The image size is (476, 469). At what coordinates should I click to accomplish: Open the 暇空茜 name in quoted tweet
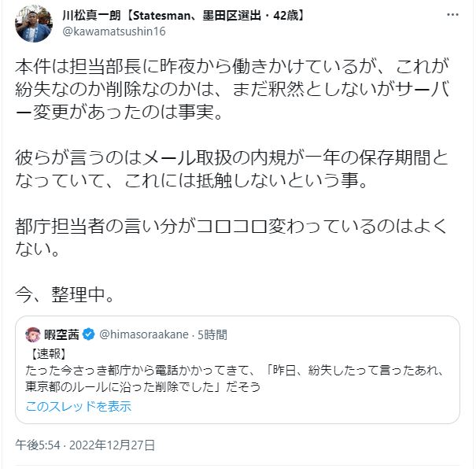64,334
